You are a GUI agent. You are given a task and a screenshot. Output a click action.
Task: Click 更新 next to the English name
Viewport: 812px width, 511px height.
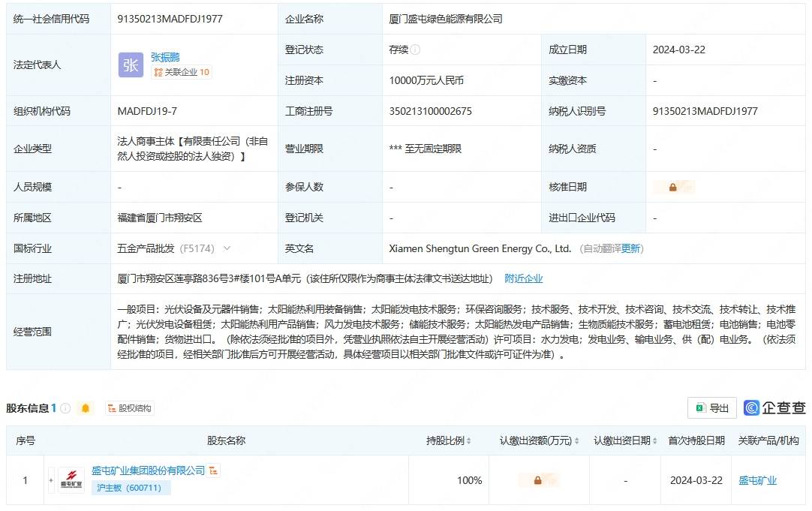click(630, 248)
